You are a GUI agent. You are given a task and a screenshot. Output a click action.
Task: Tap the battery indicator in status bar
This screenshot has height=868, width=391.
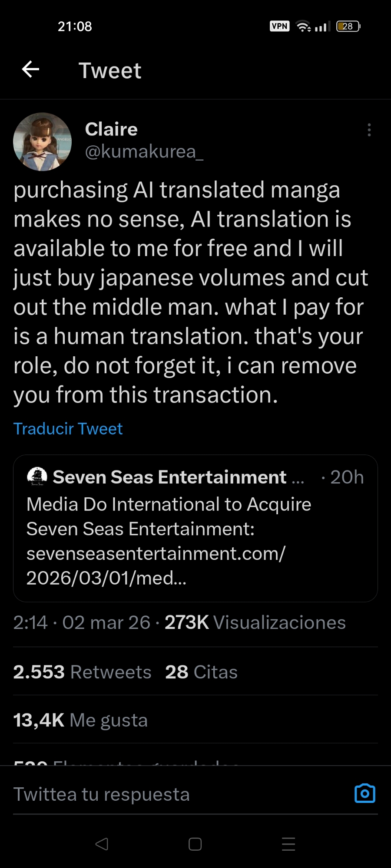pyautogui.click(x=348, y=26)
